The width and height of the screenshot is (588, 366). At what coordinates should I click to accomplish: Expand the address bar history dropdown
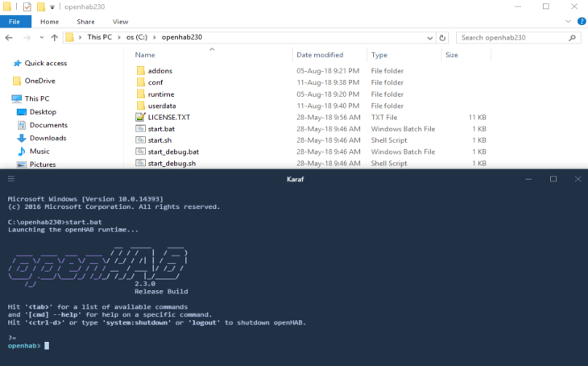430,38
